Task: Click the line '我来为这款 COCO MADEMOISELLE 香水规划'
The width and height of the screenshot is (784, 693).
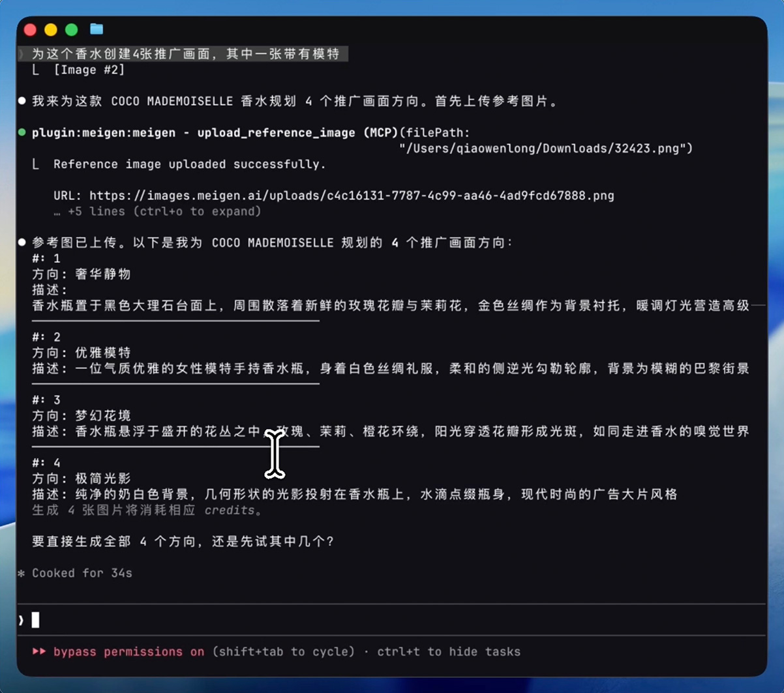Action: click(295, 101)
